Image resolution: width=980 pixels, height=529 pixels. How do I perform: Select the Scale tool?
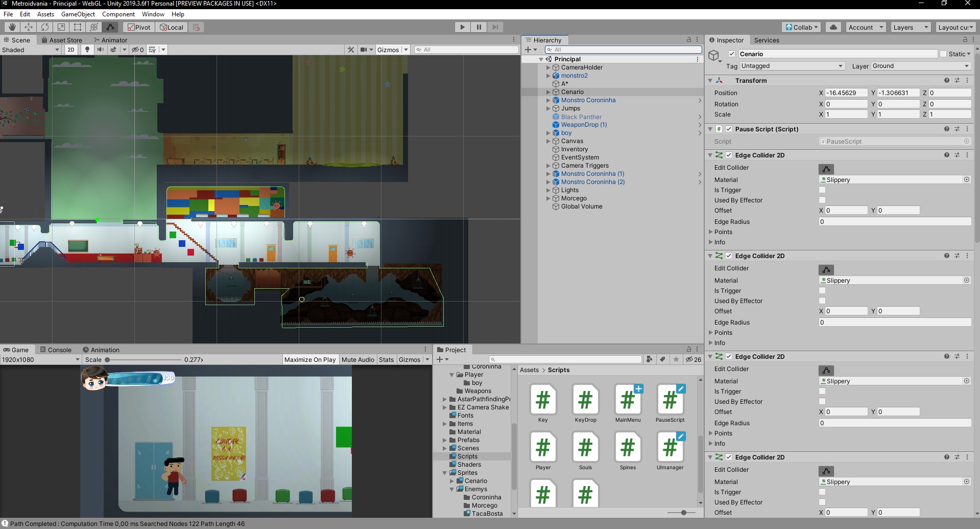(x=61, y=27)
